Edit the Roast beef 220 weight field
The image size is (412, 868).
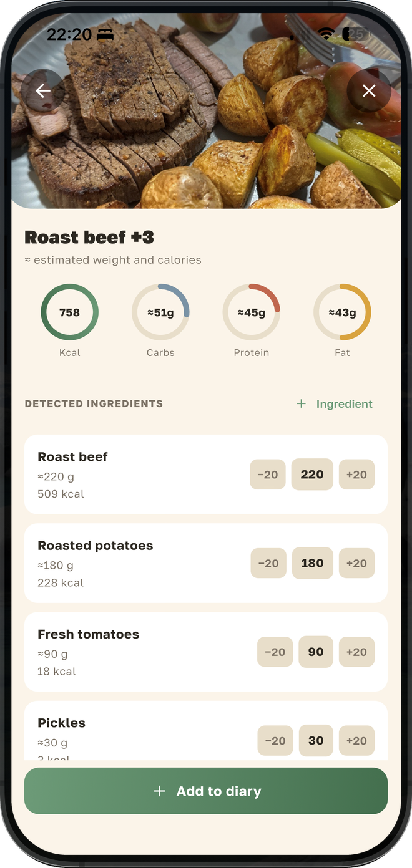pyautogui.click(x=312, y=475)
